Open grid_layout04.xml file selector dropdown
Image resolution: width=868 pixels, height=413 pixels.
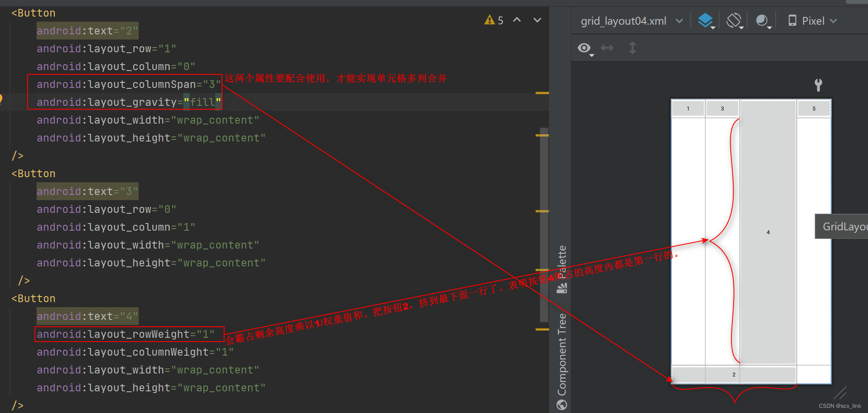point(632,21)
